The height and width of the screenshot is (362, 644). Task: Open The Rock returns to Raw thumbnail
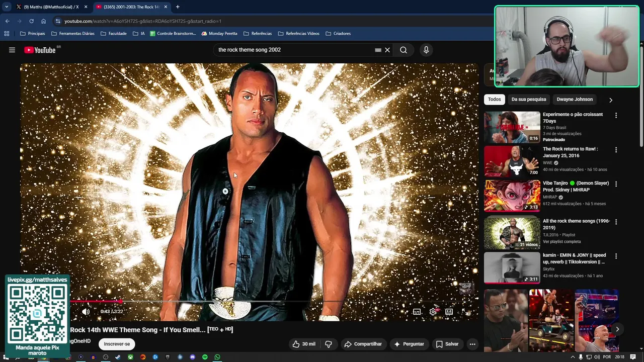point(512,161)
